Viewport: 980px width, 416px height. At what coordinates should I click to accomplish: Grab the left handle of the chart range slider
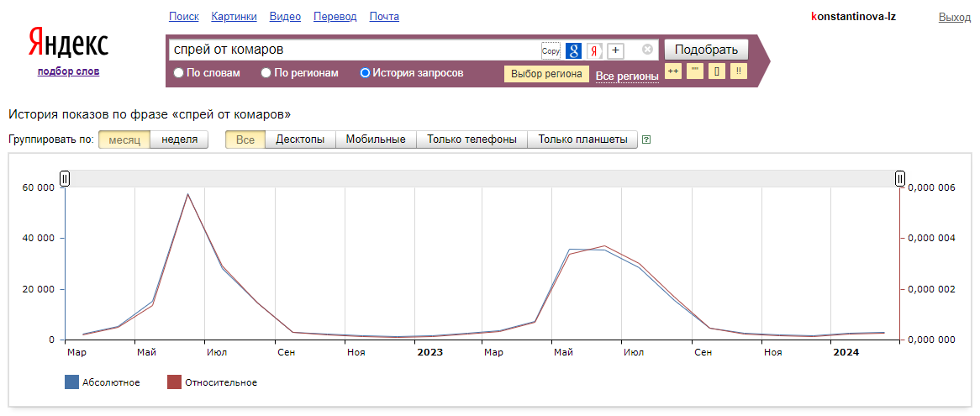click(x=65, y=179)
